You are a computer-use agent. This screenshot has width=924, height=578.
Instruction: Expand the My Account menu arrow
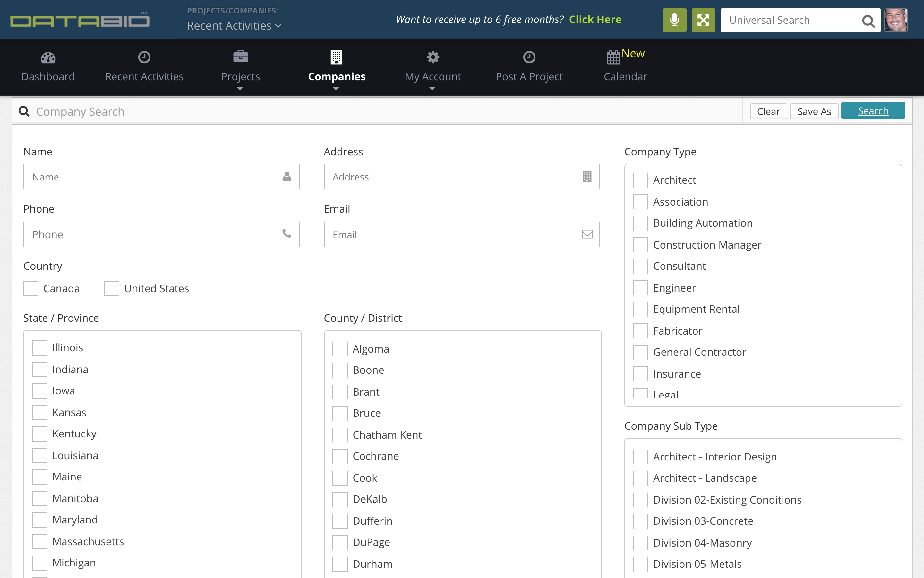click(x=432, y=89)
